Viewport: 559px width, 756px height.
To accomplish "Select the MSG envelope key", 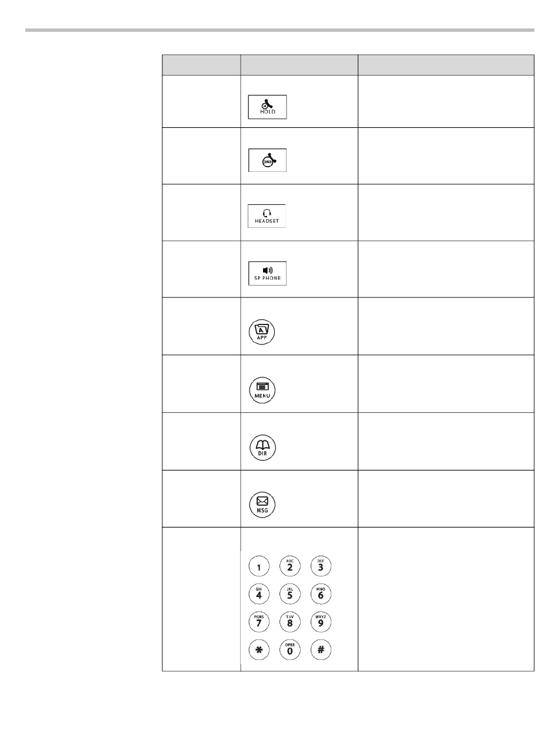I will click(261, 505).
